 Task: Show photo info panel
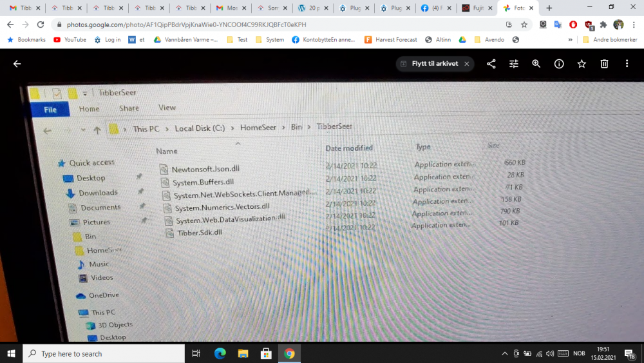(x=559, y=64)
